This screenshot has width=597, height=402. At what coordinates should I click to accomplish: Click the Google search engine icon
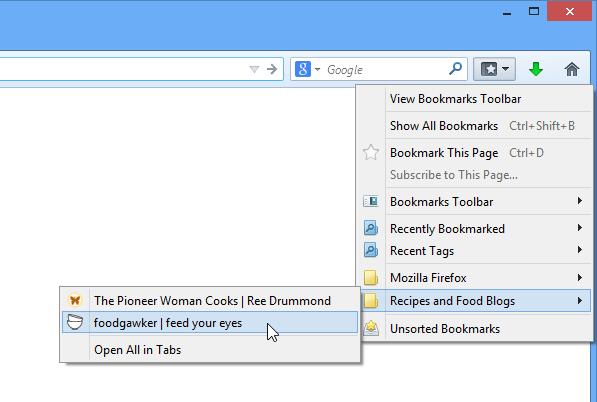[303, 69]
